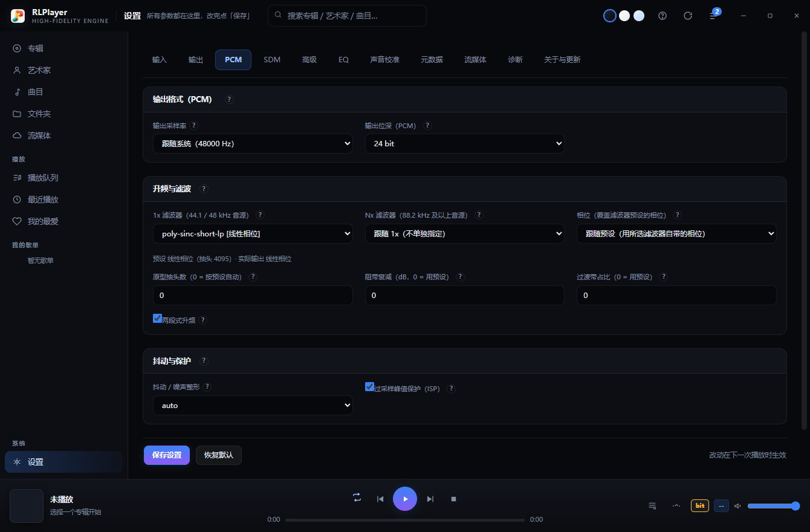The height and width of the screenshot is (532, 810).
Task: Click the 恢复默认 button
Action: [x=219, y=455]
